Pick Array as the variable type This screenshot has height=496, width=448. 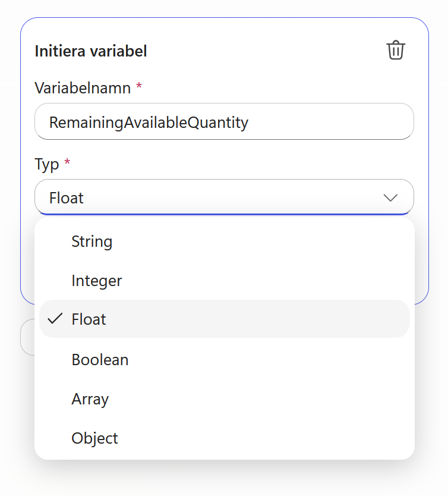pyautogui.click(x=225, y=399)
